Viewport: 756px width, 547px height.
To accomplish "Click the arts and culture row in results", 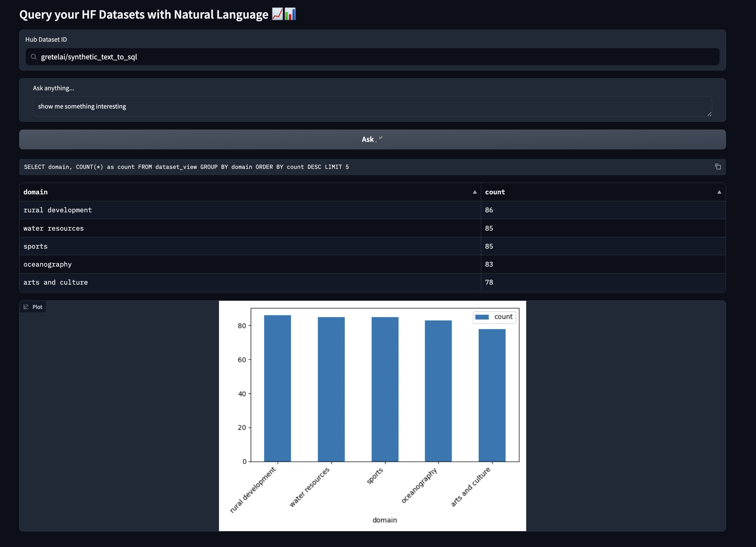I will tap(372, 282).
